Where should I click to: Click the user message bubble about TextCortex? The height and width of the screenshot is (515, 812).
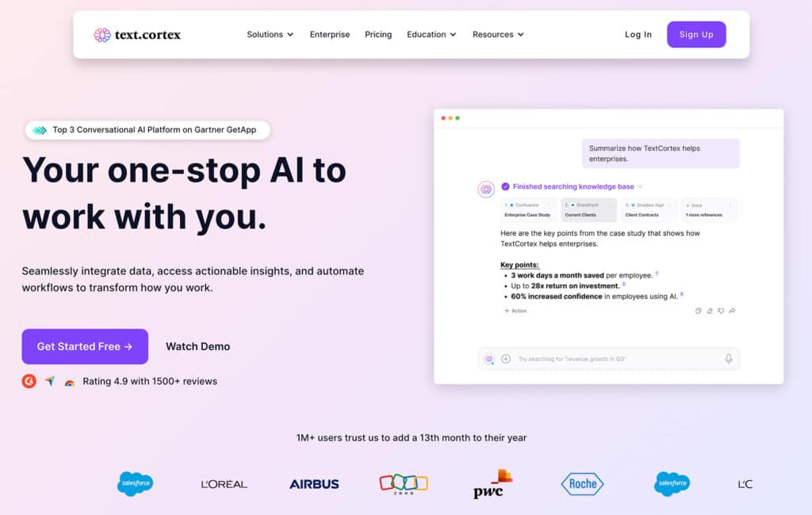click(661, 153)
